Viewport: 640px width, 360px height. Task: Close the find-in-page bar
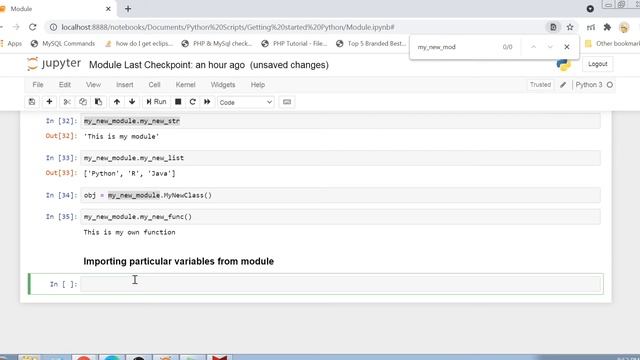click(x=567, y=47)
